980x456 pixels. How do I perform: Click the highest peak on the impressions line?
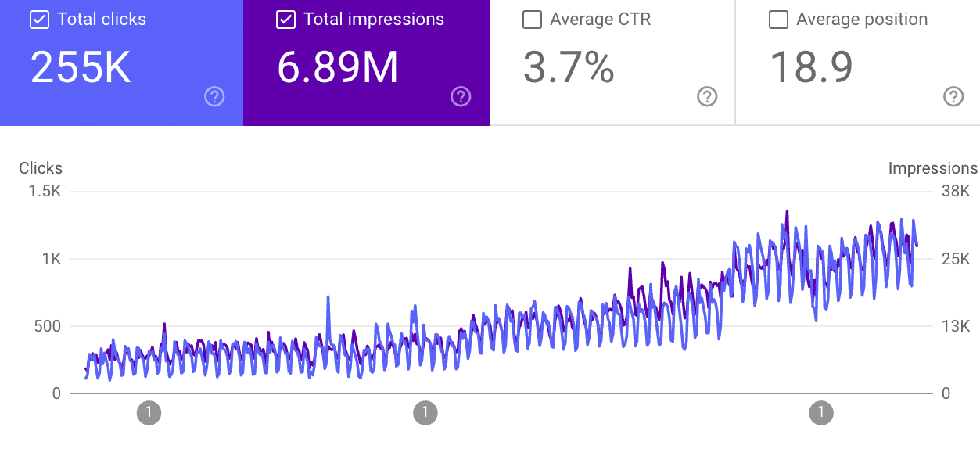786,210
